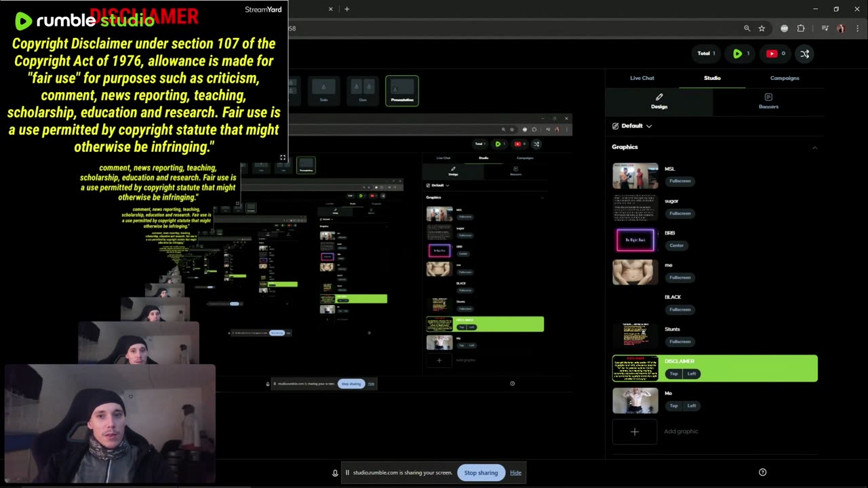868x488 pixels.
Task: Open the help question mark icon
Action: 762,472
